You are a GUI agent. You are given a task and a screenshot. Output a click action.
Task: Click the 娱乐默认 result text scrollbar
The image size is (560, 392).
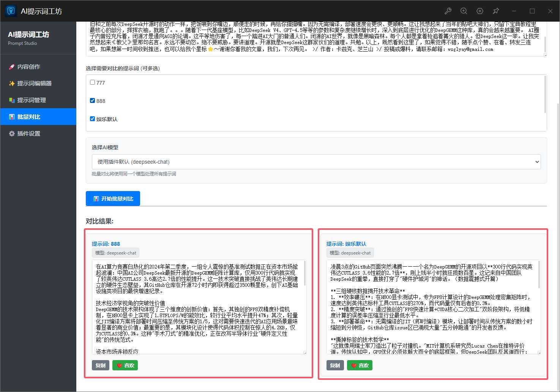539,274
